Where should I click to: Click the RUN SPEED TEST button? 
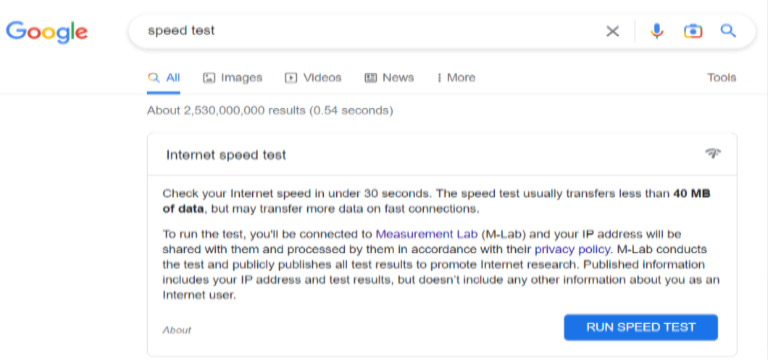tap(641, 327)
